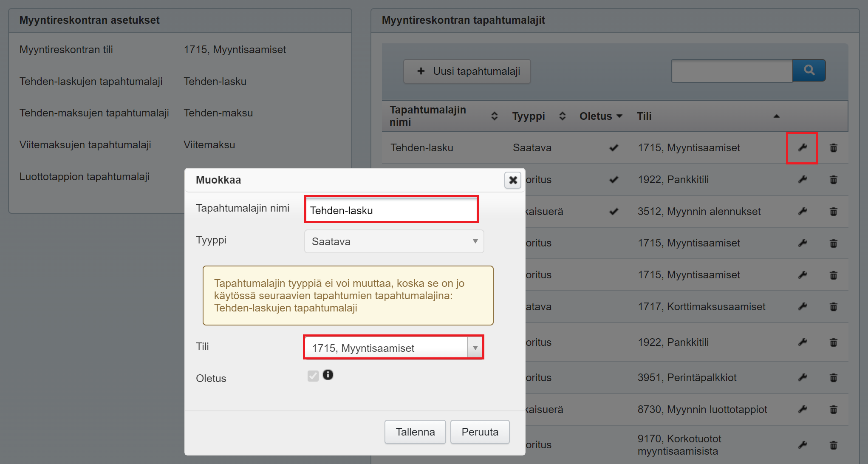Click the Tapahtumalajin nimi text field
Screen dimensions: 868x464
[391, 210]
